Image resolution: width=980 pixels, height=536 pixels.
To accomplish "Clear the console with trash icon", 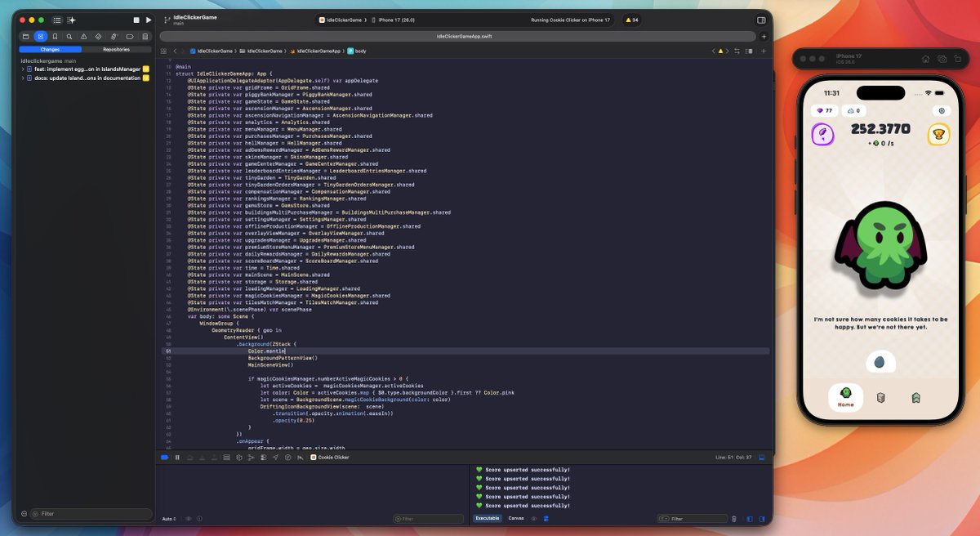I will click(x=733, y=519).
